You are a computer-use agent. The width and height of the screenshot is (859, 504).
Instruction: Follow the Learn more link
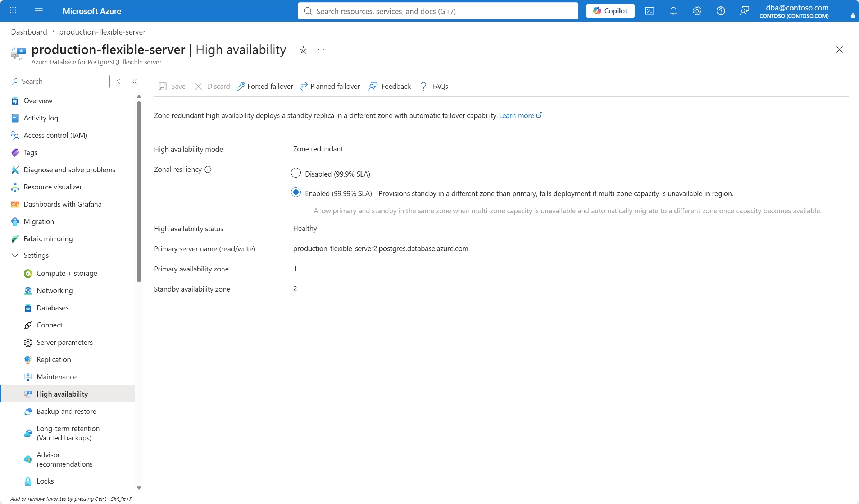click(x=520, y=115)
